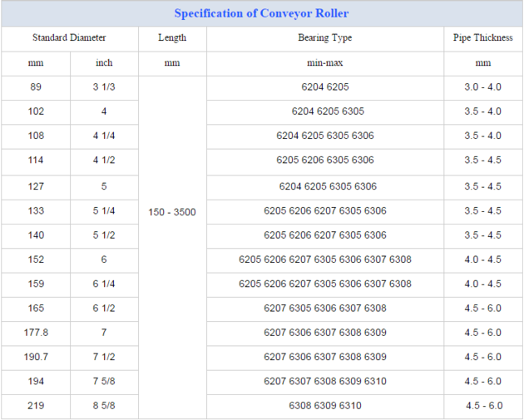Select the 'Standard Diameter' column header

69,37
